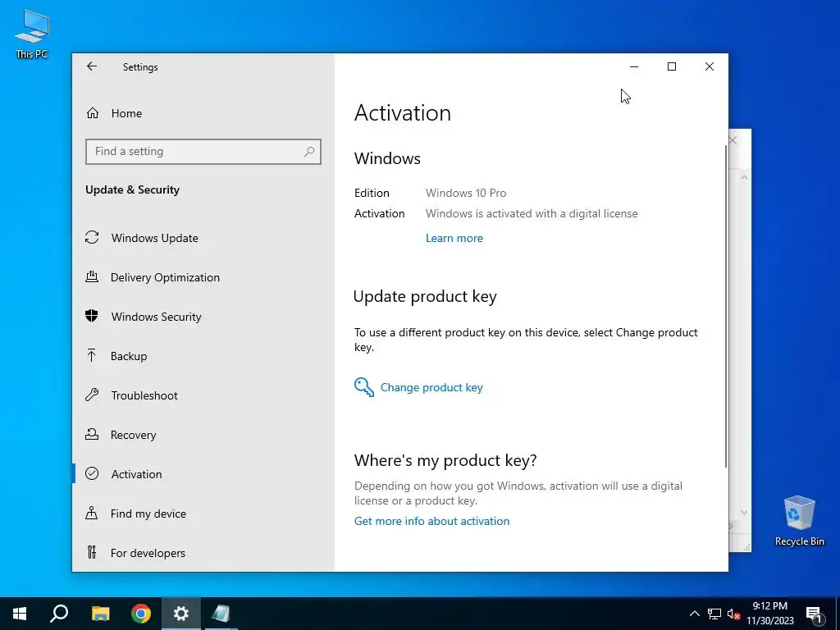This screenshot has width=840, height=630.
Task: Click the Troubleshoot wrench icon
Action: tap(92, 395)
